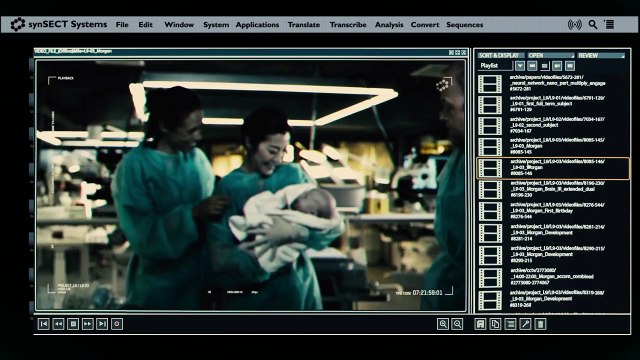Select cctv Morgan_accom_combined clip
The image size is (640, 360).
(x=553, y=276)
